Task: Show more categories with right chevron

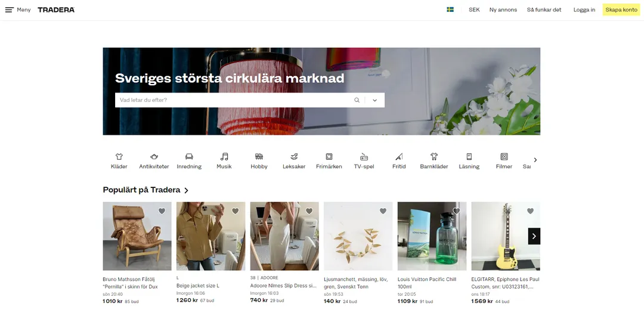Action: (x=535, y=160)
